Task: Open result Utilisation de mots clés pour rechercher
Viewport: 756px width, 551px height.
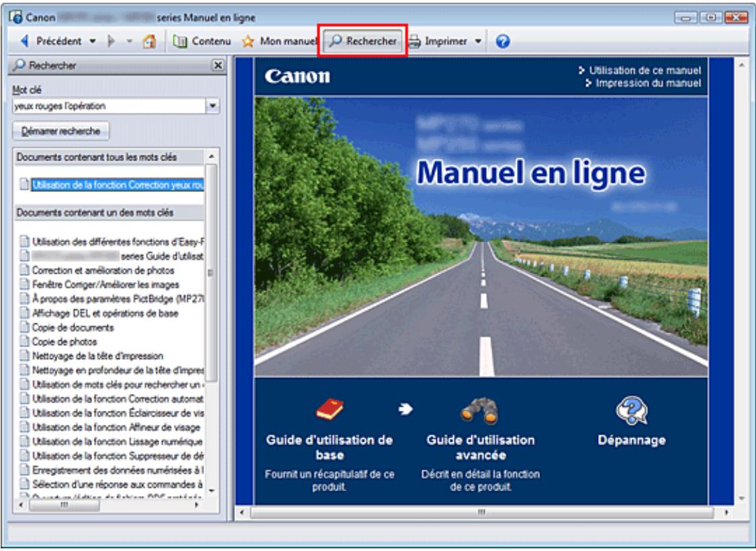Action: 118,385
